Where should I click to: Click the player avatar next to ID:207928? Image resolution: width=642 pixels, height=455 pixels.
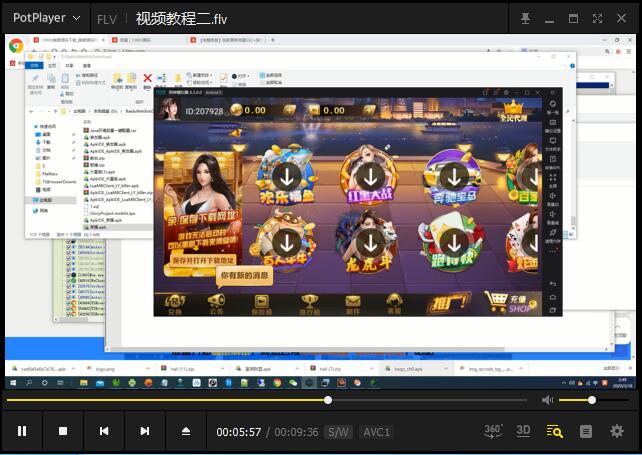coord(170,109)
